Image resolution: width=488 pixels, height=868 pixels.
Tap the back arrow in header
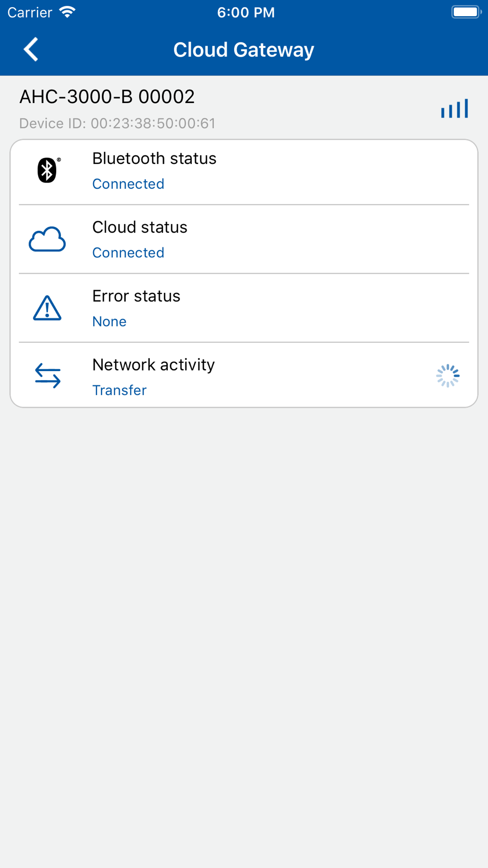pos(31,49)
